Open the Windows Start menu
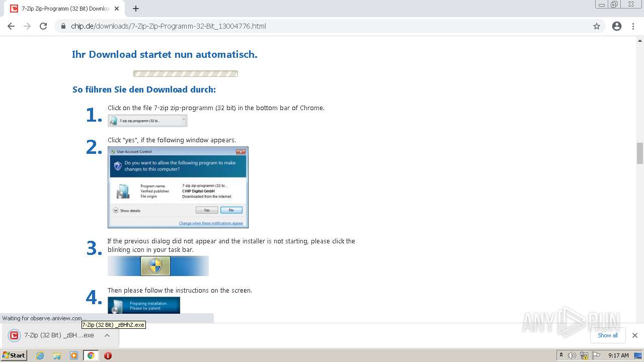644x362 pixels. point(14,355)
